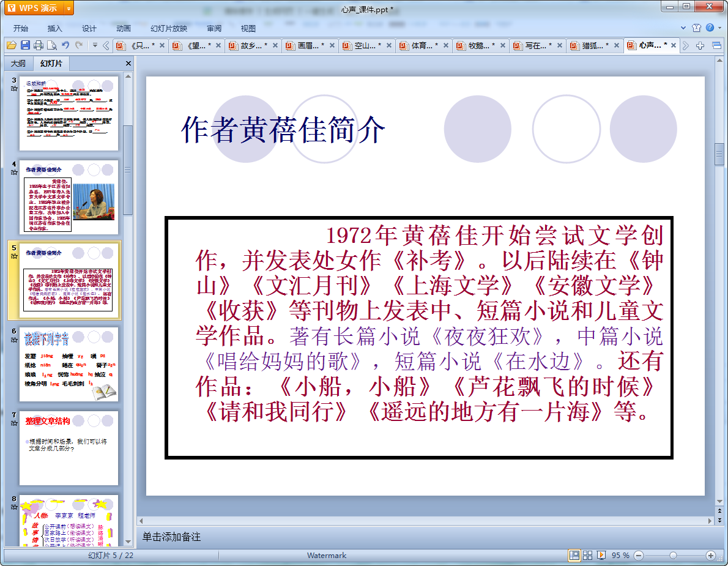Close the 猎狐... document tab
The height and width of the screenshot is (566, 728).
pyautogui.click(x=617, y=45)
